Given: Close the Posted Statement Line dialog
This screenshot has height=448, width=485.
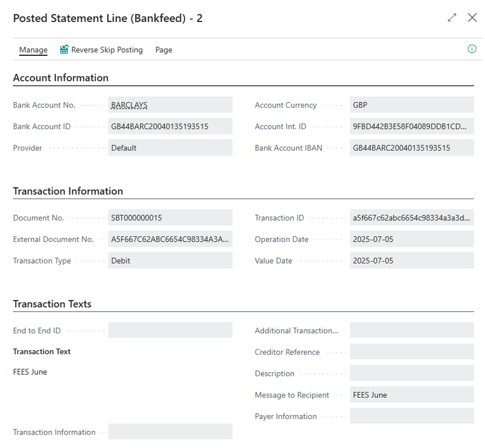Looking at the screenshot, I should 472,17.
